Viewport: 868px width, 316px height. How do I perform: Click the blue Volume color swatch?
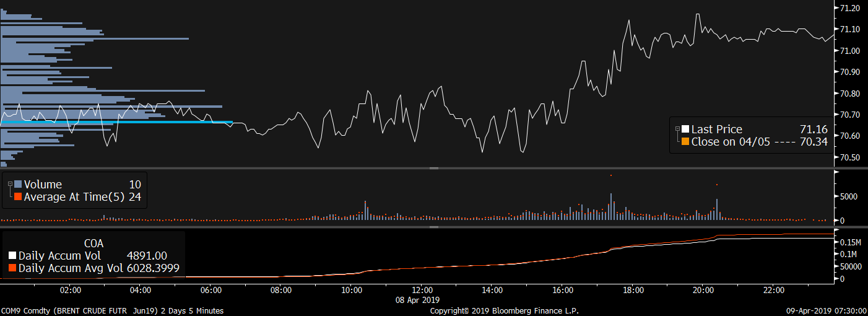18,184
